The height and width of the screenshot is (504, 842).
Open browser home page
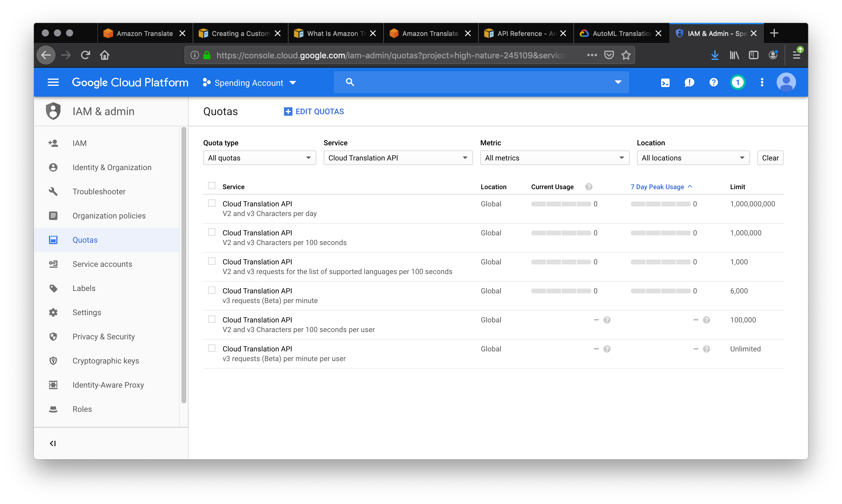105,55
